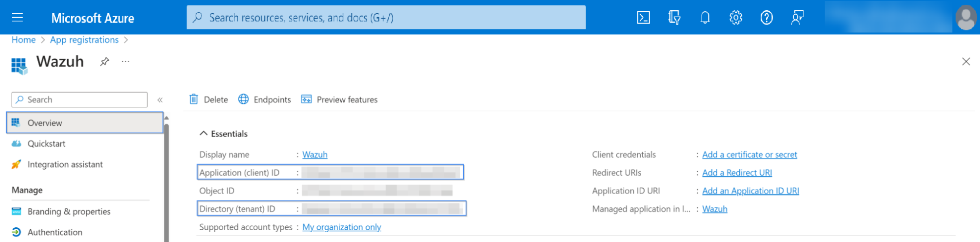
Task: Open the more options ellipsis beside Wazuh
Action: click(x=126, y=62)
